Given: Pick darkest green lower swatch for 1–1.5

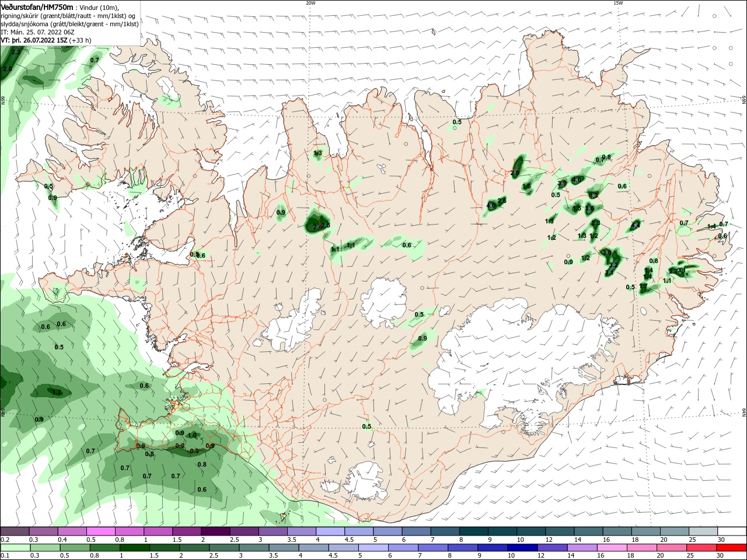Looking at the screenshot, I should pyautogui.click(x=134, y=548).
